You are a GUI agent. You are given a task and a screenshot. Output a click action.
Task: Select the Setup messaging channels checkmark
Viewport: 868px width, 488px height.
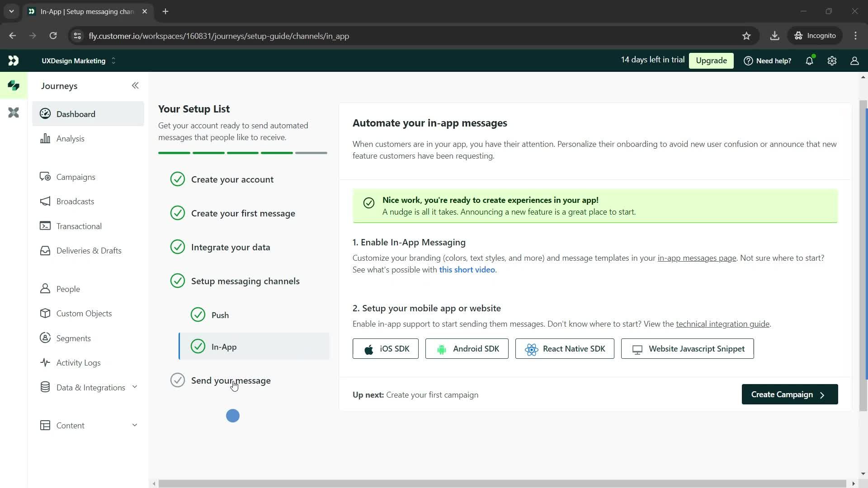[x=178, y=281]
